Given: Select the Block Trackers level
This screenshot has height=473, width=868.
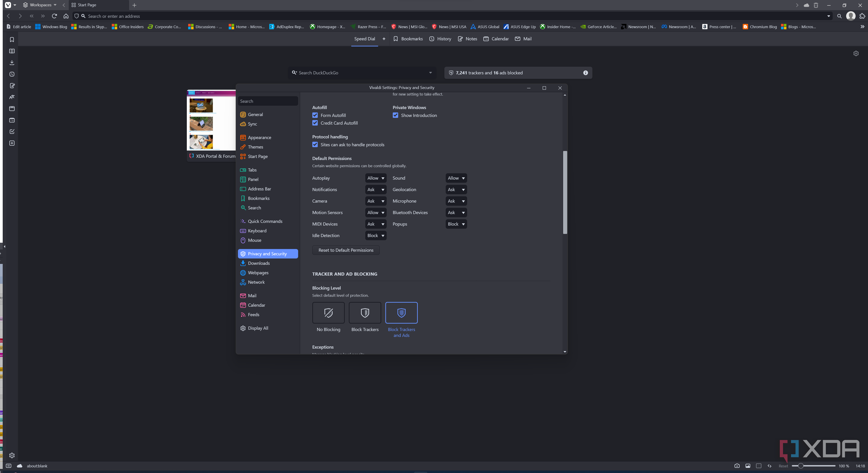Looking at the screenshot, I should click(365, 313).
